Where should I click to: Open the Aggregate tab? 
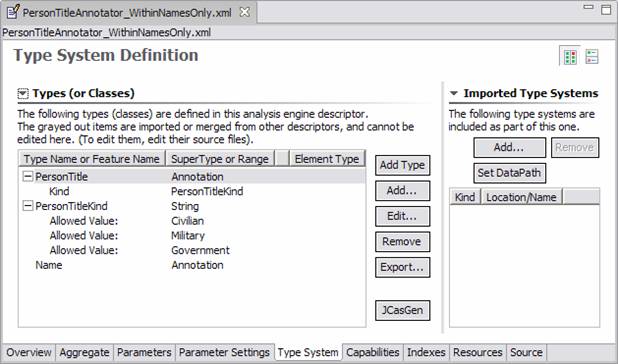pyautogui.click(x=84, y=352)
